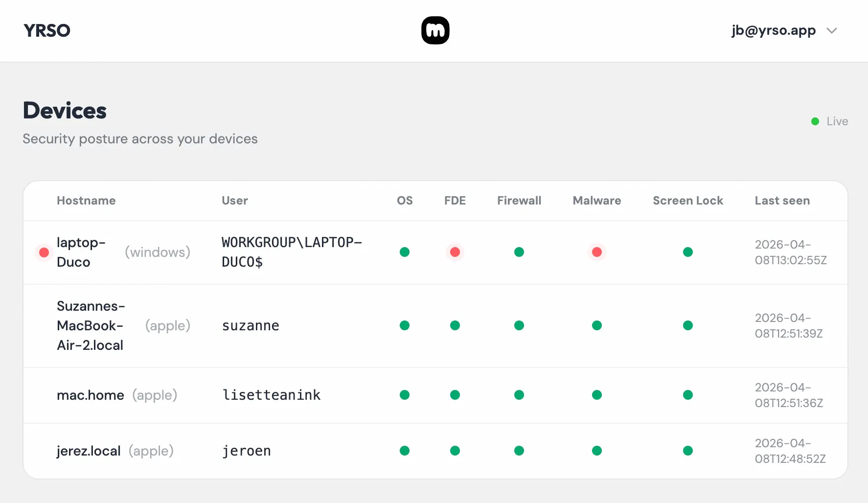Click the black 'm' logo icon
This screenshot has width=868, height=503.
pyautogui.click(x=435, y=30)
